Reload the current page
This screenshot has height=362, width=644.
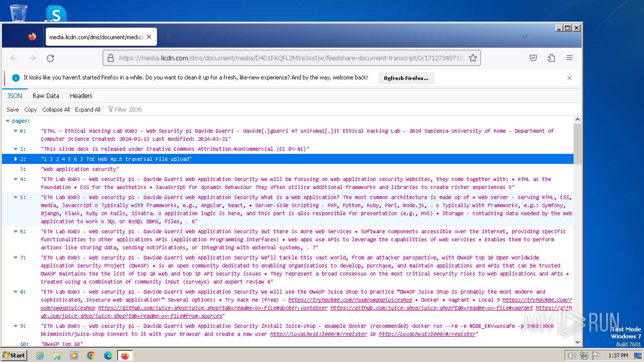[50, 58]
